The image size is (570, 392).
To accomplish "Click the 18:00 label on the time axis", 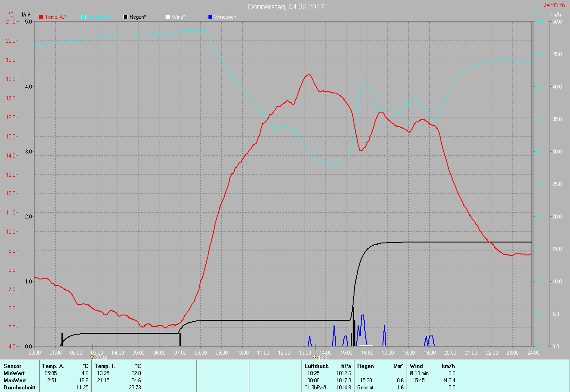I will [x=408, y=352].
